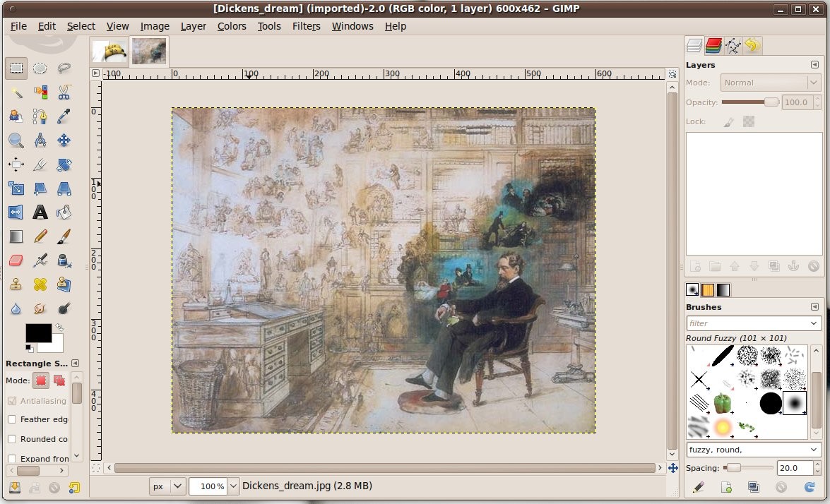Image resolution: width=830 pixels, height=504 pixels.
Task: Activate the Eraser tool
Action: click(16, 260)
